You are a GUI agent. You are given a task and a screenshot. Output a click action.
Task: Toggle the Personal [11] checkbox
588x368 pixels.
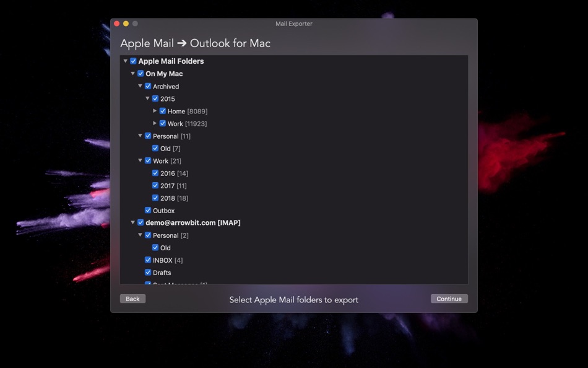click(148, 136)
